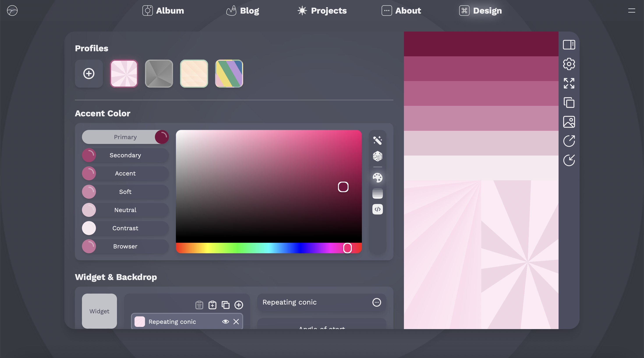Enter fullscreen preview via expand icon
The width and height of the screenshot is (644, 358).
point(570,83)
